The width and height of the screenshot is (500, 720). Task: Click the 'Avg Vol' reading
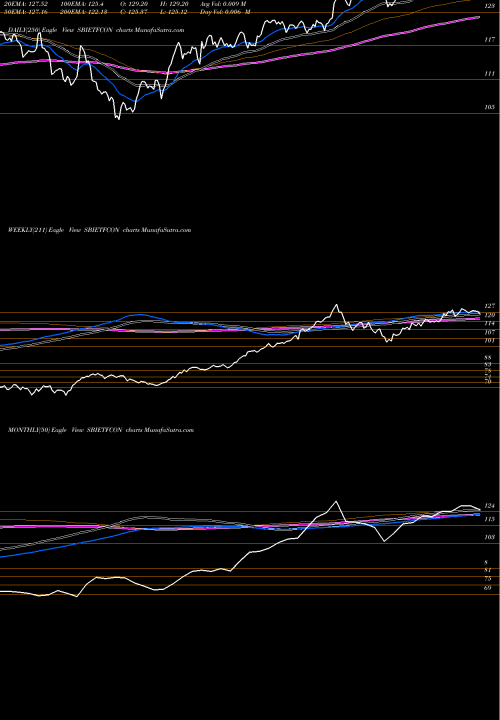click(223, 4)
